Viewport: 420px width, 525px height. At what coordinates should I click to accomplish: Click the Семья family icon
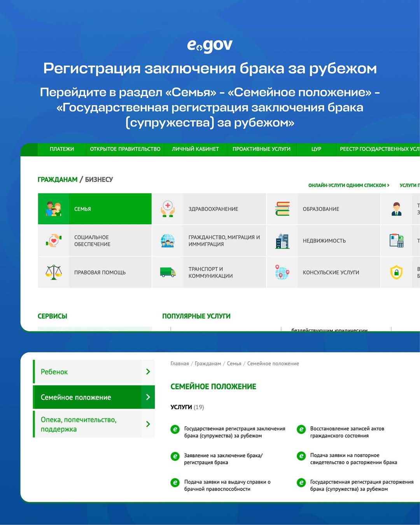click(54, 209)
